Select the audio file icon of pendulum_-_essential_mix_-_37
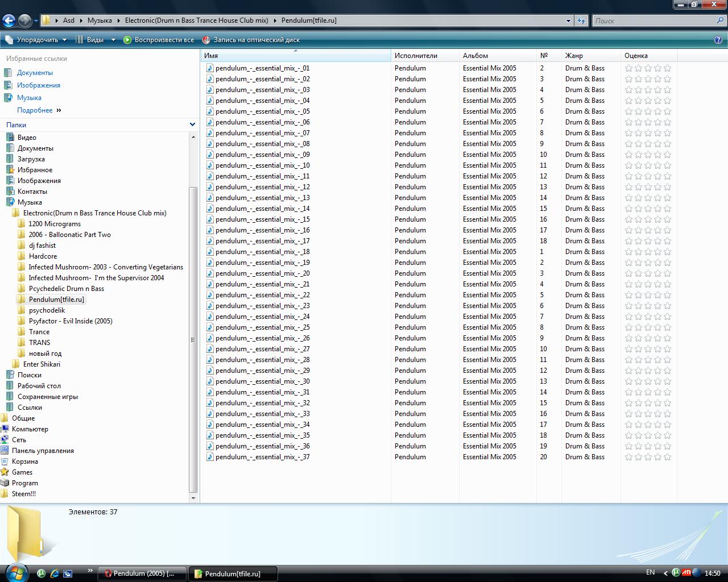 [x=210, y=457]
